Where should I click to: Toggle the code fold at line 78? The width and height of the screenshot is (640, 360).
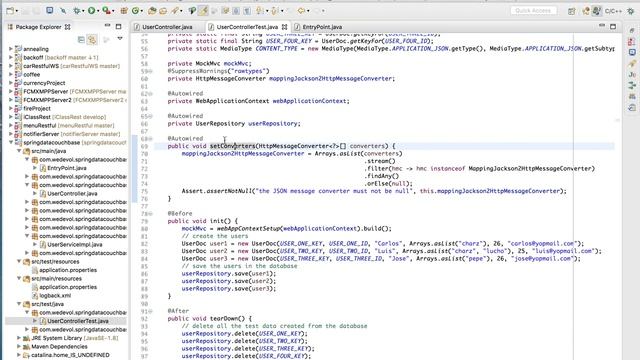(151, 213)
